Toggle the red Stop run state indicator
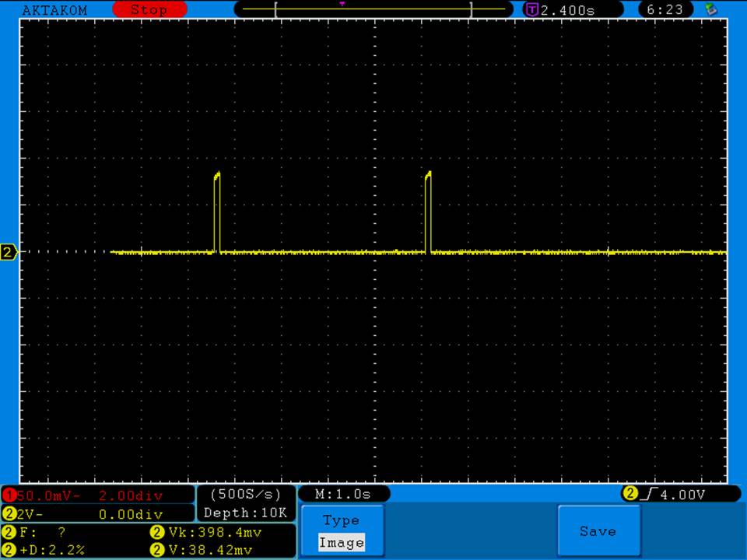 click(x=149, y=10)
